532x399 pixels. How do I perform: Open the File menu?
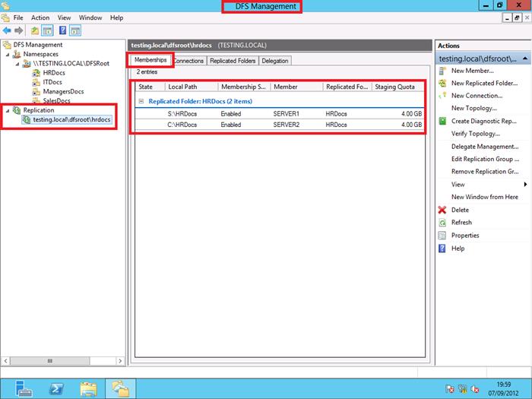18,17
